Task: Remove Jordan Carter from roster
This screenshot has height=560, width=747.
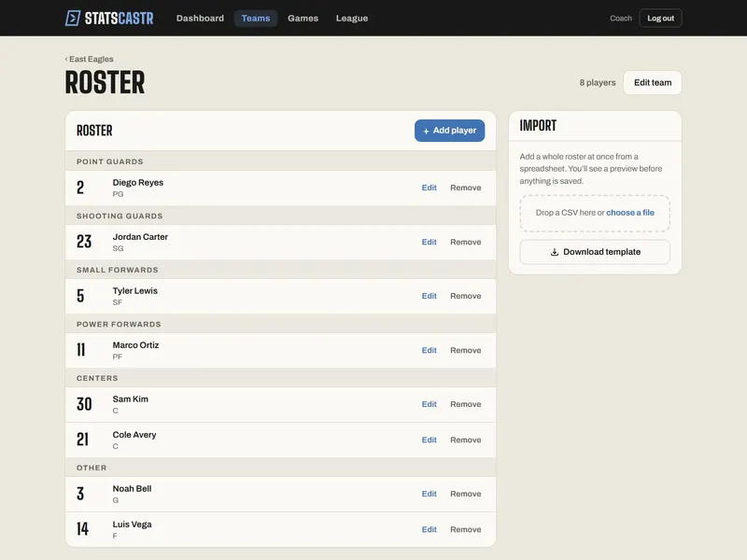Action: click(x=465, y=242)
